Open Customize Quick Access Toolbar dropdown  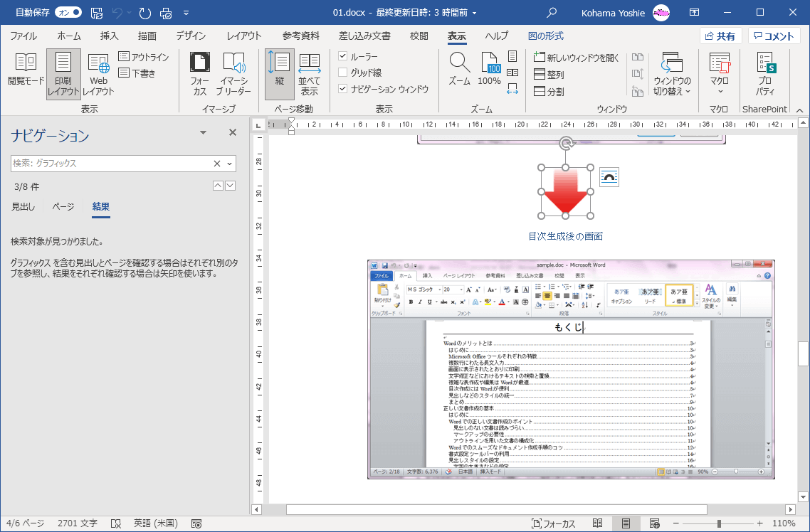click(186, 13)
